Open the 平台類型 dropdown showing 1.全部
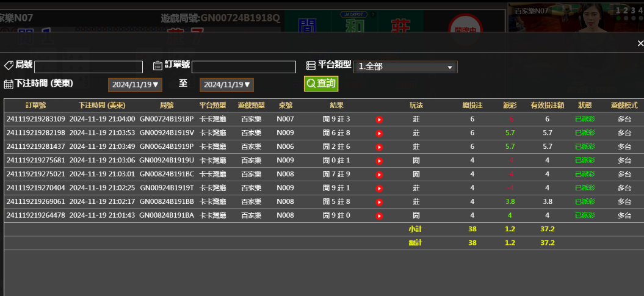The image size is (644, 296). click(405, 67)
